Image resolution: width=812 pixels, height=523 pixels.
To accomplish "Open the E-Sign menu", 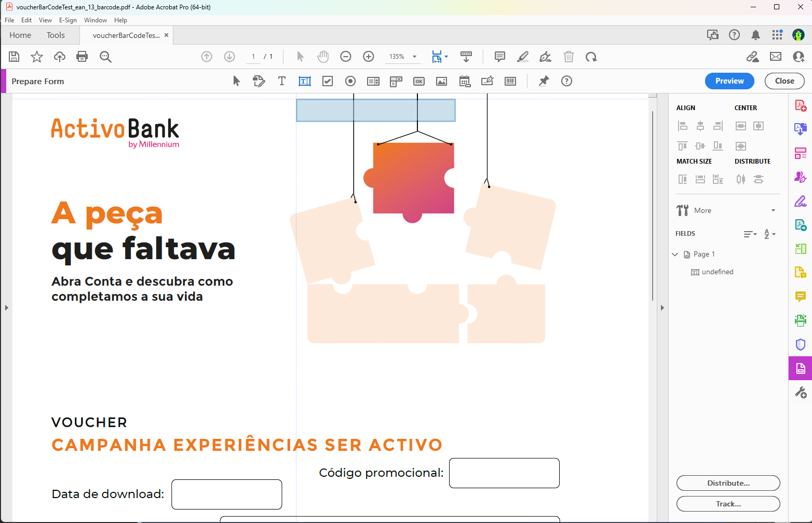I will (67, 20).
